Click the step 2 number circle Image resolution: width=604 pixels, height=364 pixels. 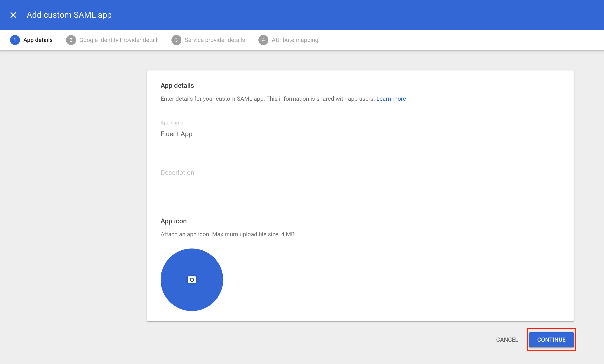coord(71,40)
